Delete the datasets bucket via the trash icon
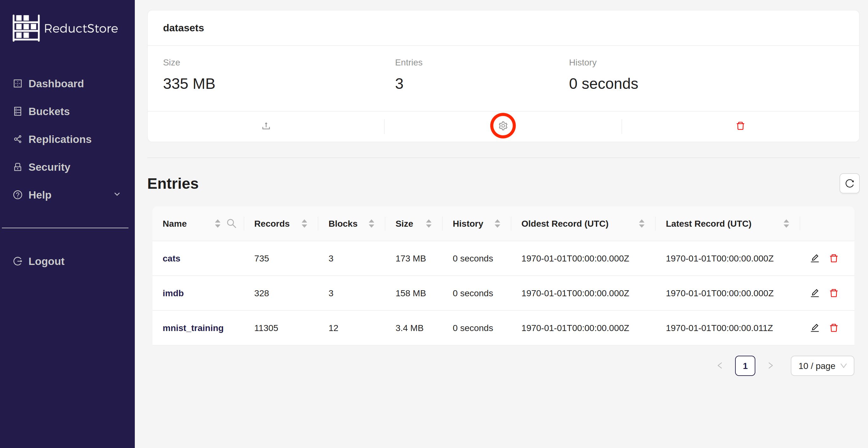Screen dimensions: 868x448 pos(740,126)
